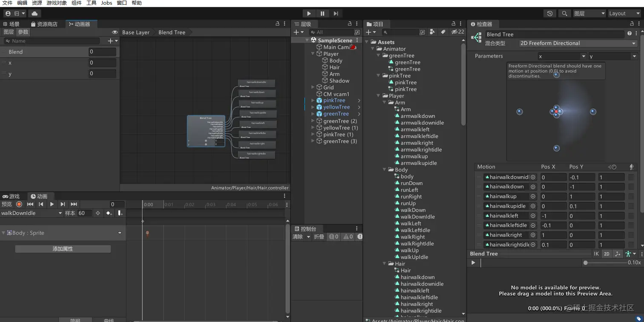Image resolution: width=644 pixels, height=322 pixels.
Task: Click the 添加属性 add property button
Action: (63, 249)
